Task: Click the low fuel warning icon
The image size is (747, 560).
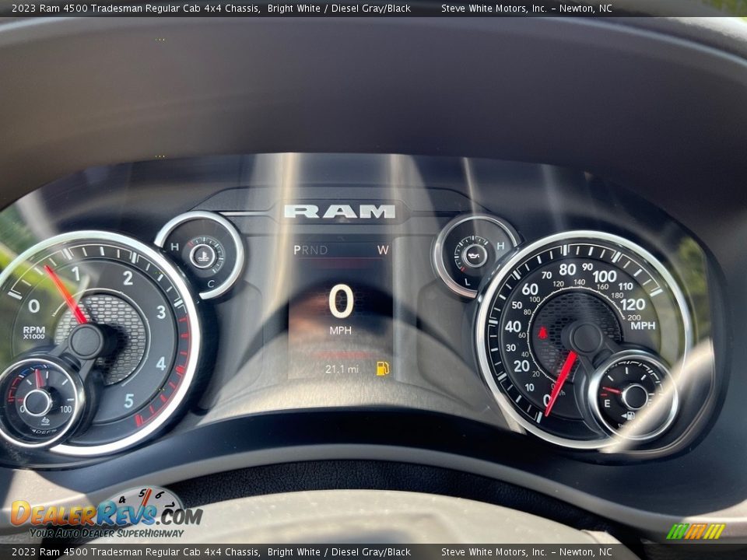Action: [x=383, y=369]
